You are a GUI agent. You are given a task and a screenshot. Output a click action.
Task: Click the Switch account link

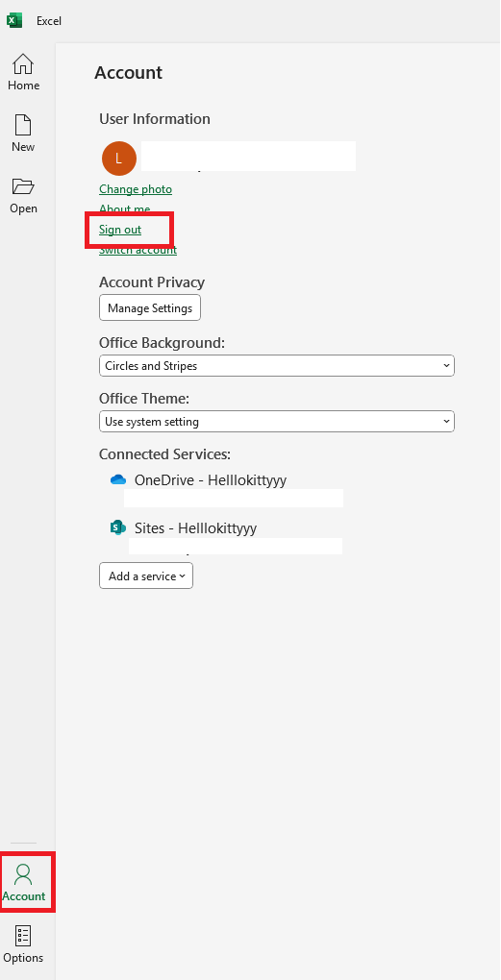pos(138,250)
